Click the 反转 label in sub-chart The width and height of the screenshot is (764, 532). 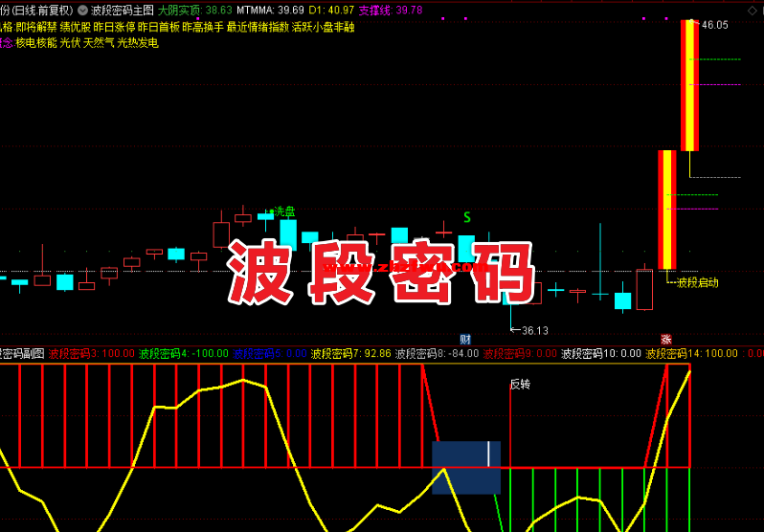[520, 385]
